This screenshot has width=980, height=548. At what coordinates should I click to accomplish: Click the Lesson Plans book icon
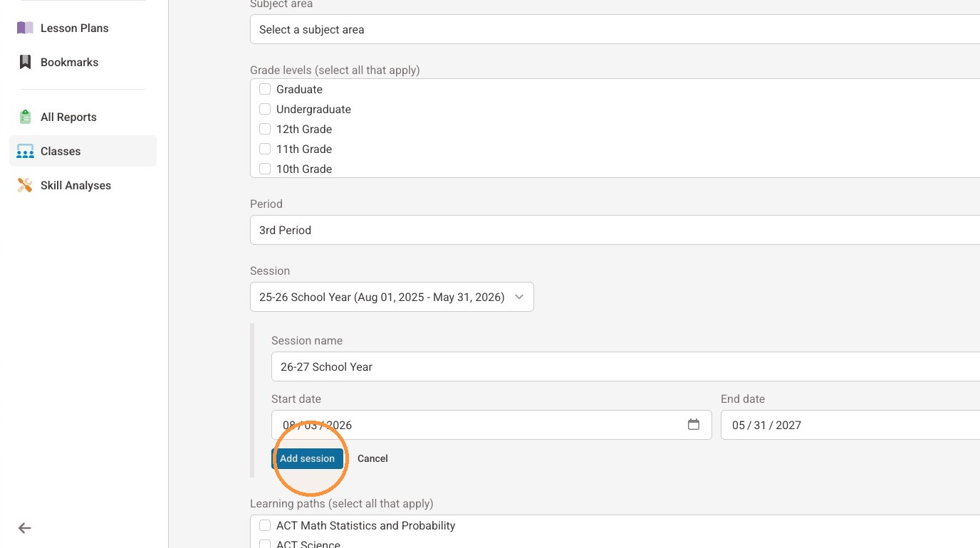(x=25, y=28)
